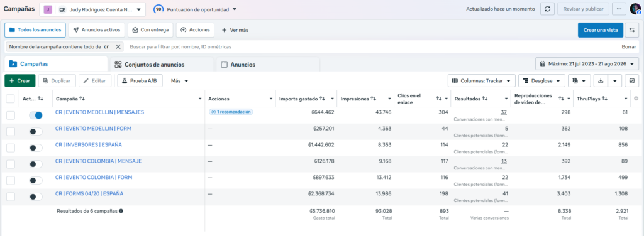
Task: Remove the campaign name filter with the X
Action: click(118, 46)
